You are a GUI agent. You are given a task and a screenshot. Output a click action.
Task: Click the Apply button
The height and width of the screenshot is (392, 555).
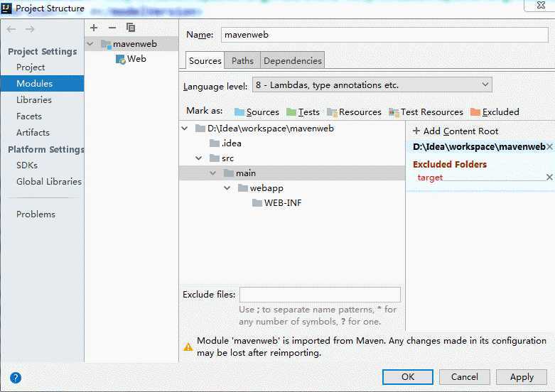point(522,377)
